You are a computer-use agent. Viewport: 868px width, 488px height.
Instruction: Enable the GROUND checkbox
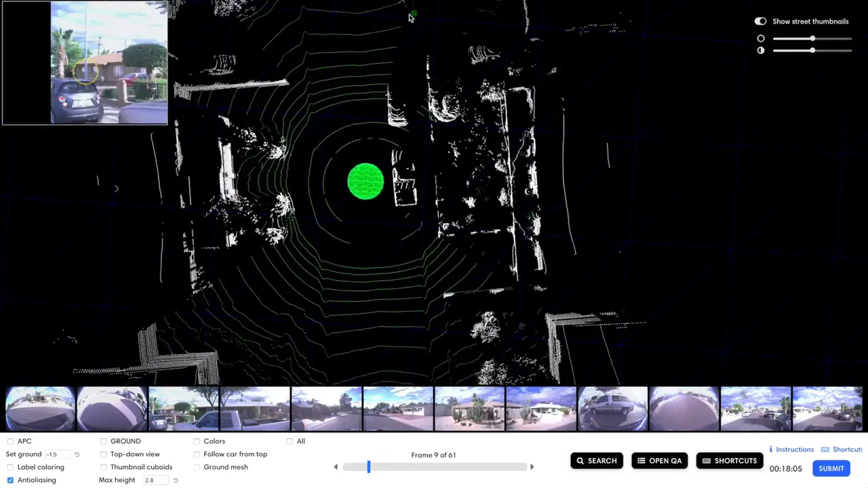pyautogui.click(x=103, y=441)
